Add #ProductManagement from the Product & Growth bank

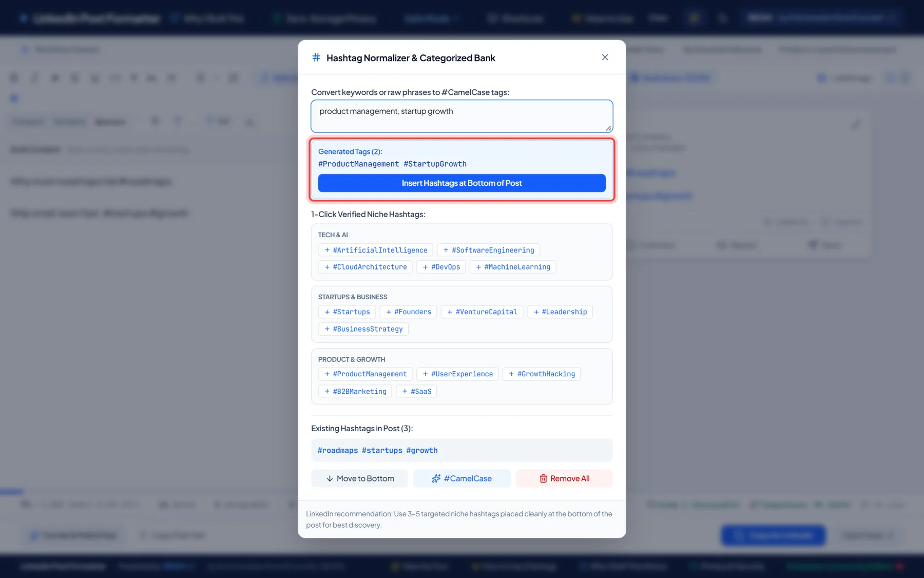point(365,374)
